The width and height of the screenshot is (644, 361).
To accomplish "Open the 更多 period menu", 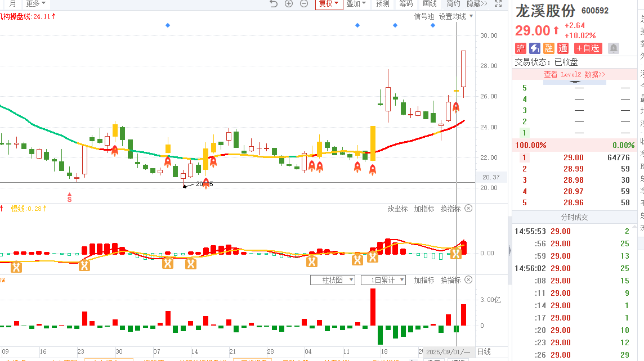I will (x=36, y=4).
